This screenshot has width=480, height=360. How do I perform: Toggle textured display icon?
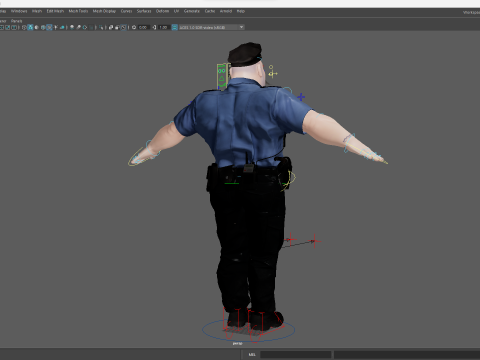coord(49,27)
